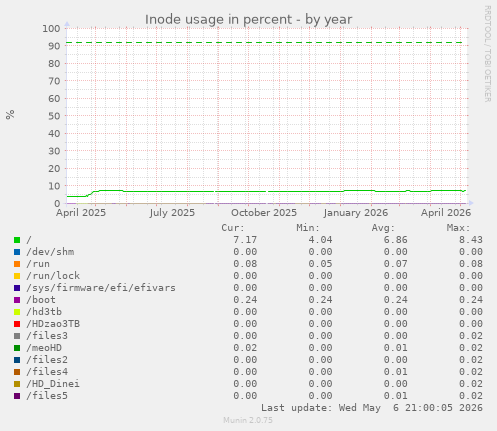Select the gray swatch next to /files3
The width and height of the screenshot is (497, 431).
point(17,336)
